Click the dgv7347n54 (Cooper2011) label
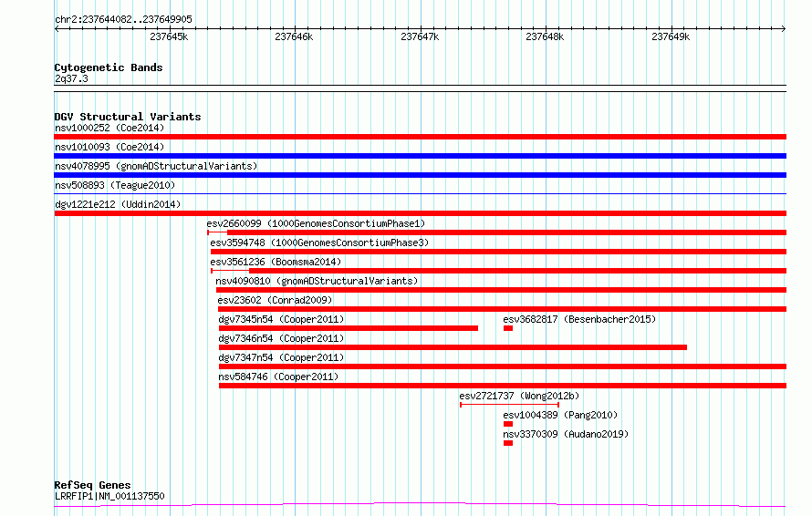Screen dimensions: 812x516 (x=281, y=357)
